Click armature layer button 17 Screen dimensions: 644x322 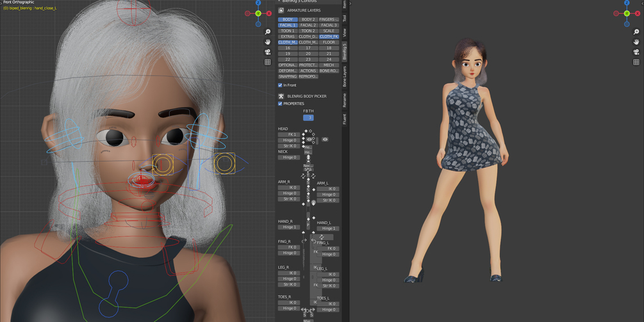[x=308, y=48]
